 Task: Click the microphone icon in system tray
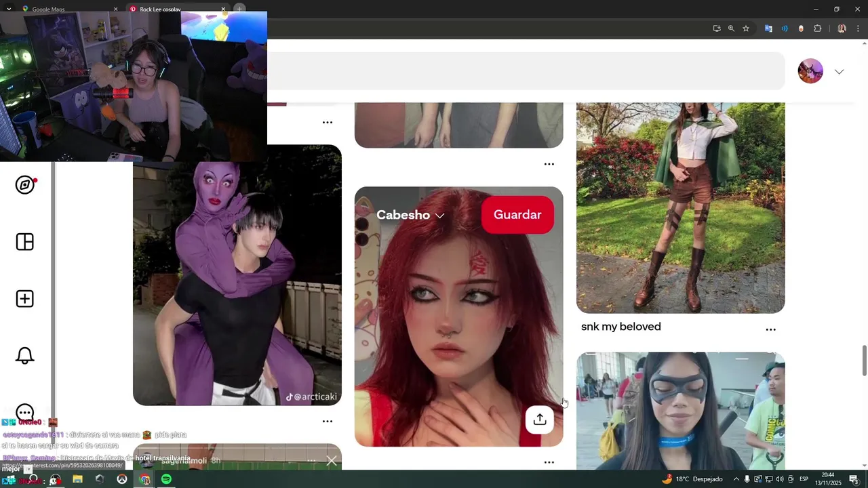click(747, 479)
